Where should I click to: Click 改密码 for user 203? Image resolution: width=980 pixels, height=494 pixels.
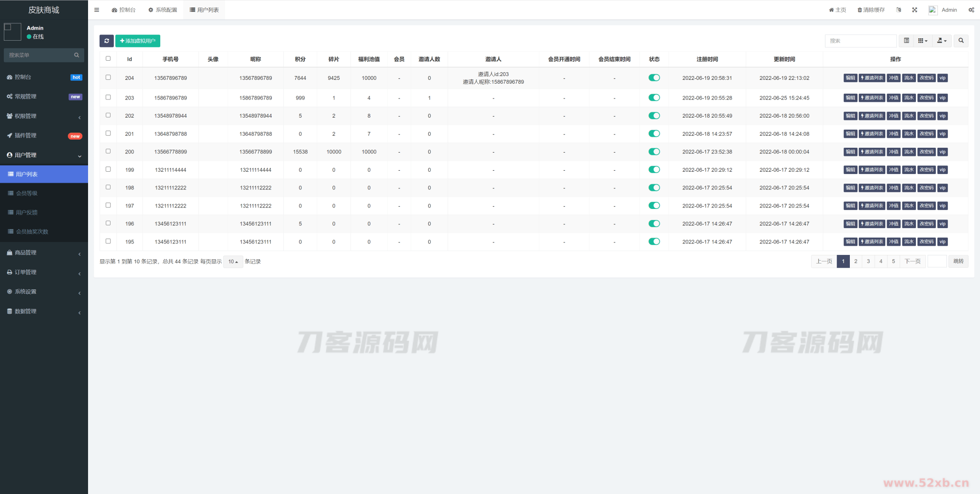click(926, 98)
